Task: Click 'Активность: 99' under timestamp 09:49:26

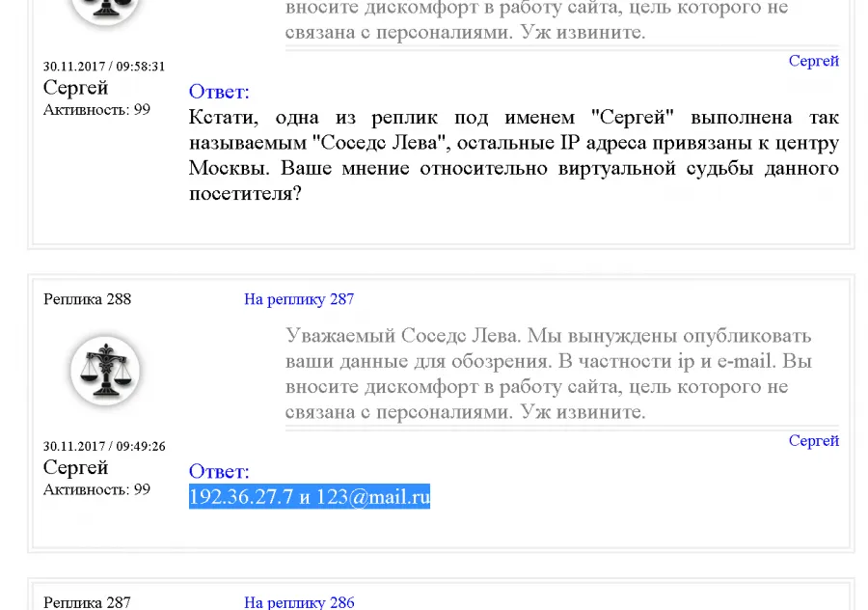Action: pos(96,489)
